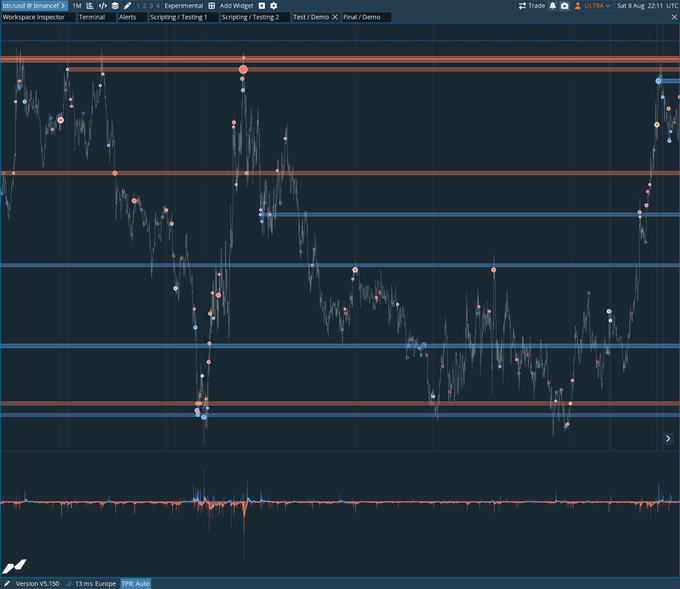Select the pencil drawing tool

click(x=127, y=6)
